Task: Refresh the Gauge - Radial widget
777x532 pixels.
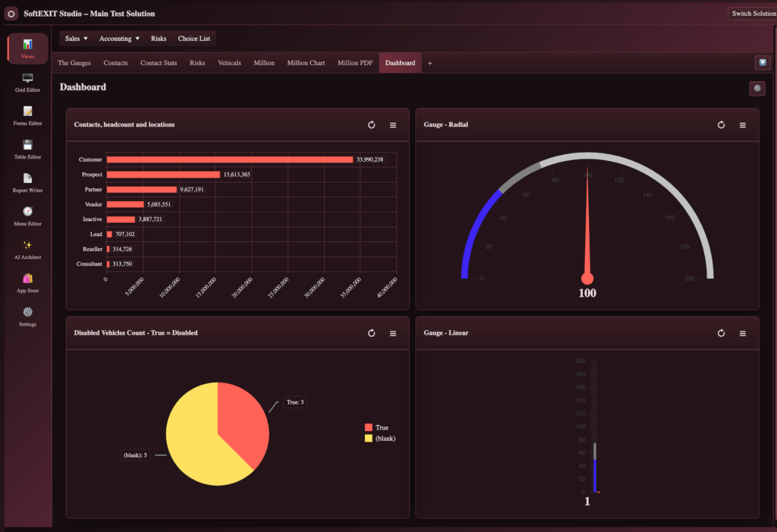Action: pos(721,125)
